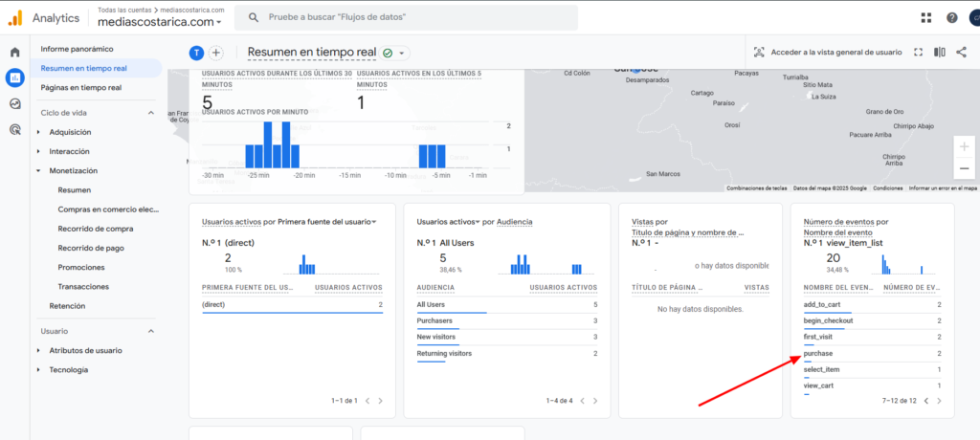Open the mediascostarica.com account selector

click(161, 21)
